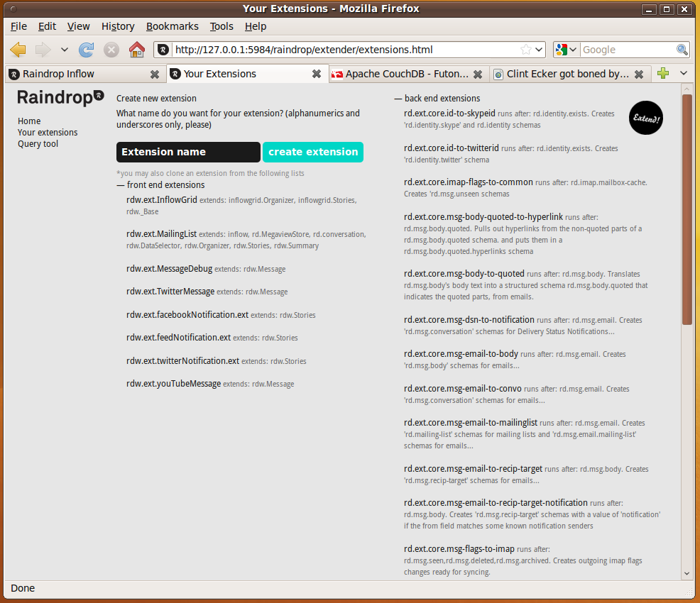
Task: Open the Home sidebar link
Action: pyautogui.click(x=29, y=121)
